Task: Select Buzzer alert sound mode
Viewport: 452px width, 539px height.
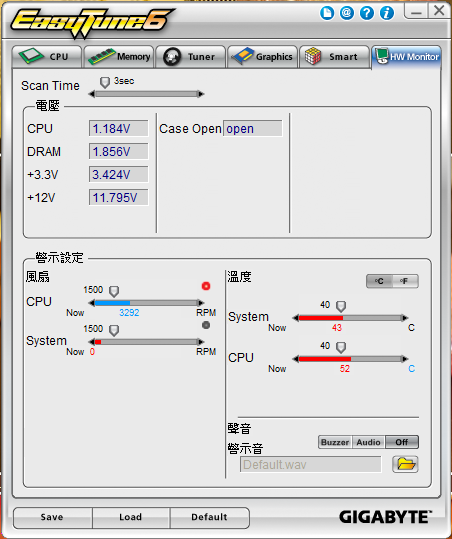Action: coord(335,442)
